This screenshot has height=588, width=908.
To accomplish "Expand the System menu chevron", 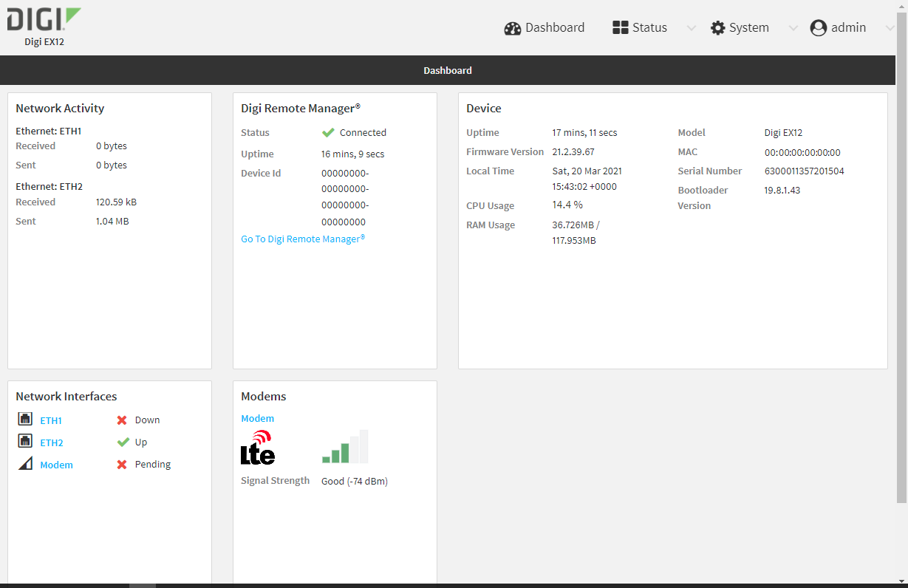I will [793, 28].
